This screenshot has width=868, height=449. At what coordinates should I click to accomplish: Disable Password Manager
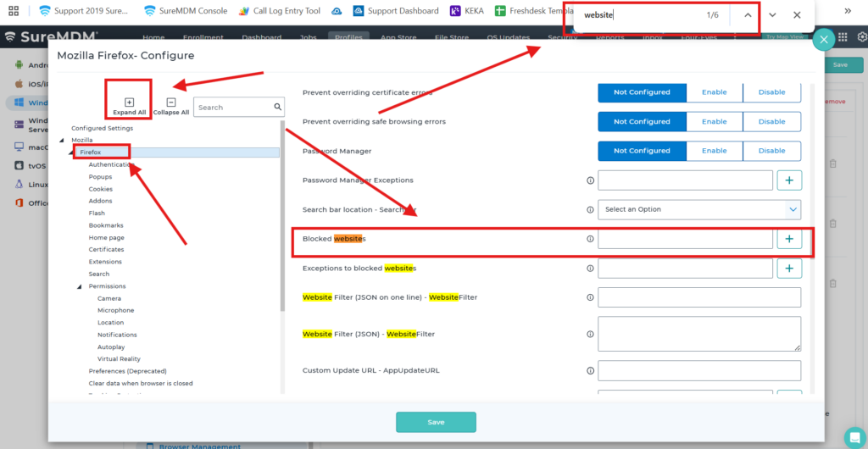pos(771,151)
